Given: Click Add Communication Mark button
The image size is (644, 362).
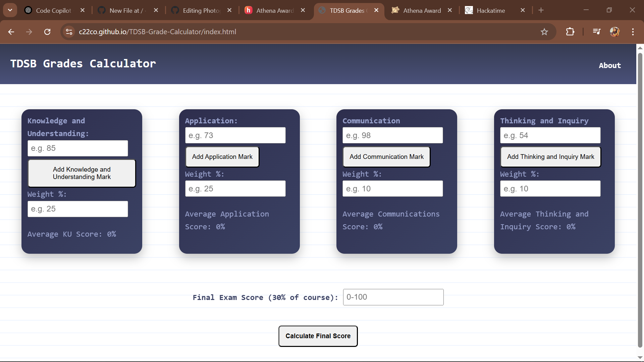Looking at the screenshot, I should tap(386, 157).
